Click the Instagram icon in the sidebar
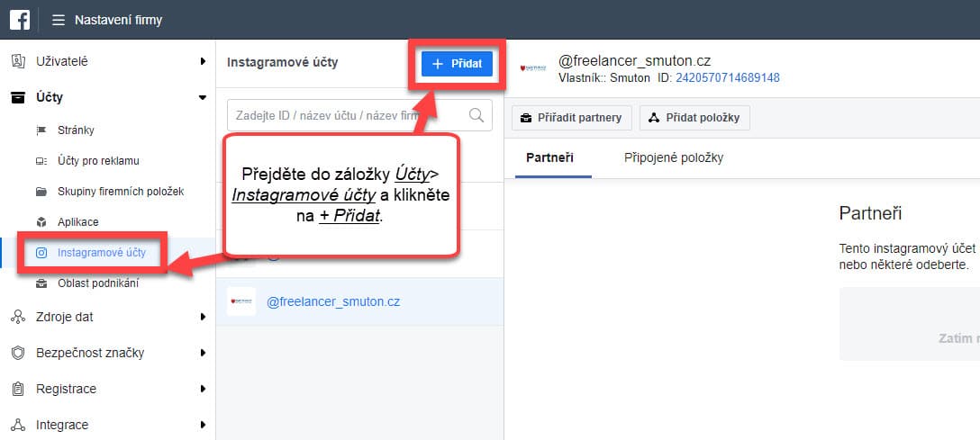This screenshot has height=440, width=980. (41, 253)
